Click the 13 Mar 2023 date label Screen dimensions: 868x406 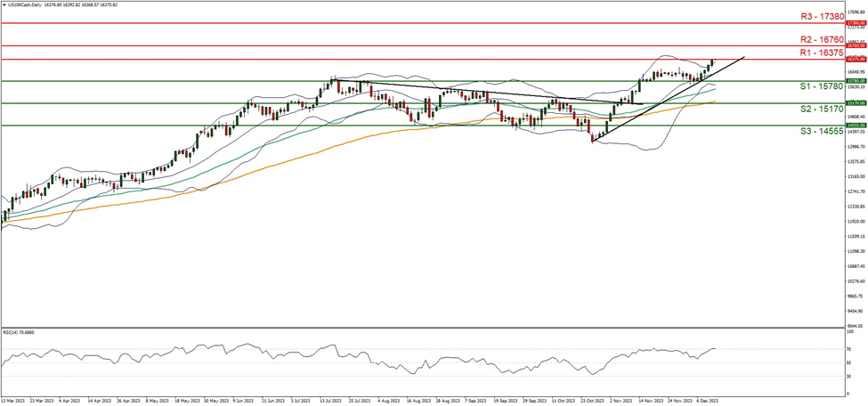click(x=15, y=401)
